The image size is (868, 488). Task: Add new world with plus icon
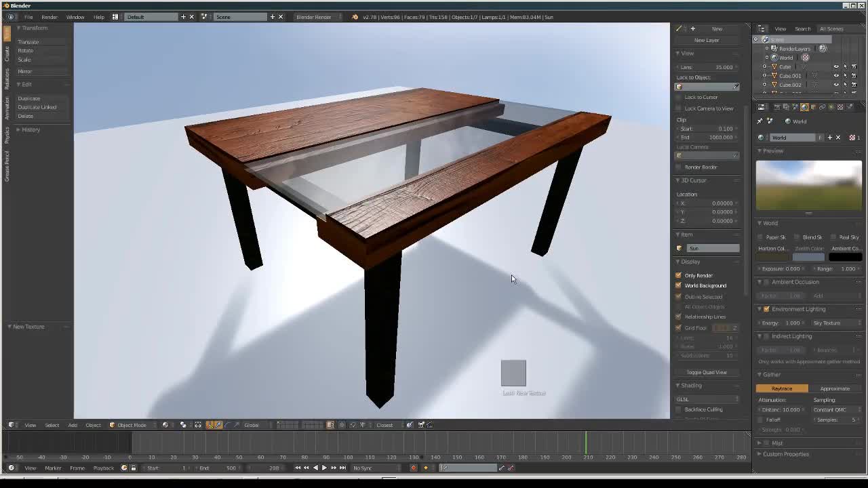point(829,138)
